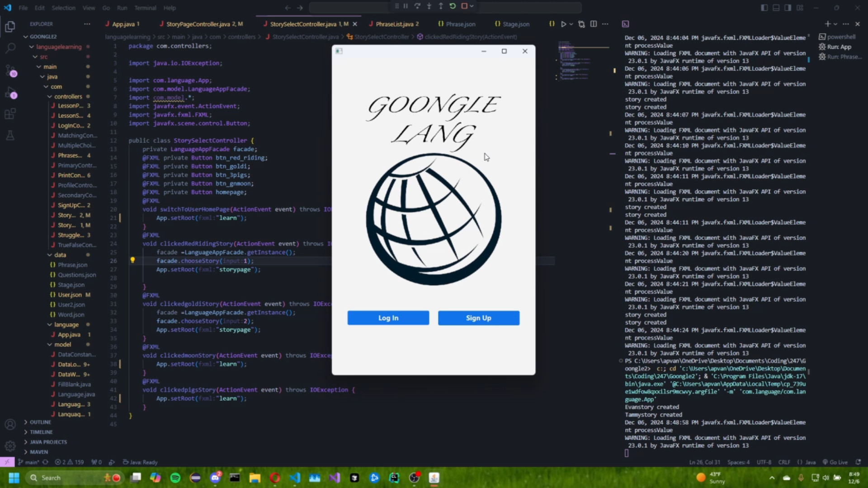Image resolution: width=868 pixels, height=488 pixels.
Task: Close the terminal panel
Action: pyautogui.click(x=858, y=24)
